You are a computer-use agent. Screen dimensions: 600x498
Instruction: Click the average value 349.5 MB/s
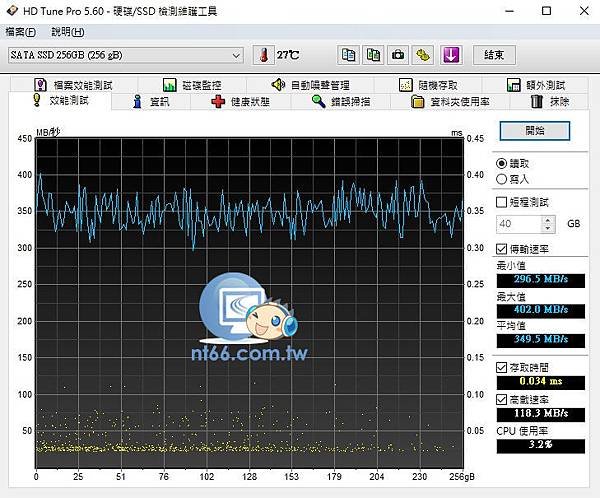click(x=540, y=340)
